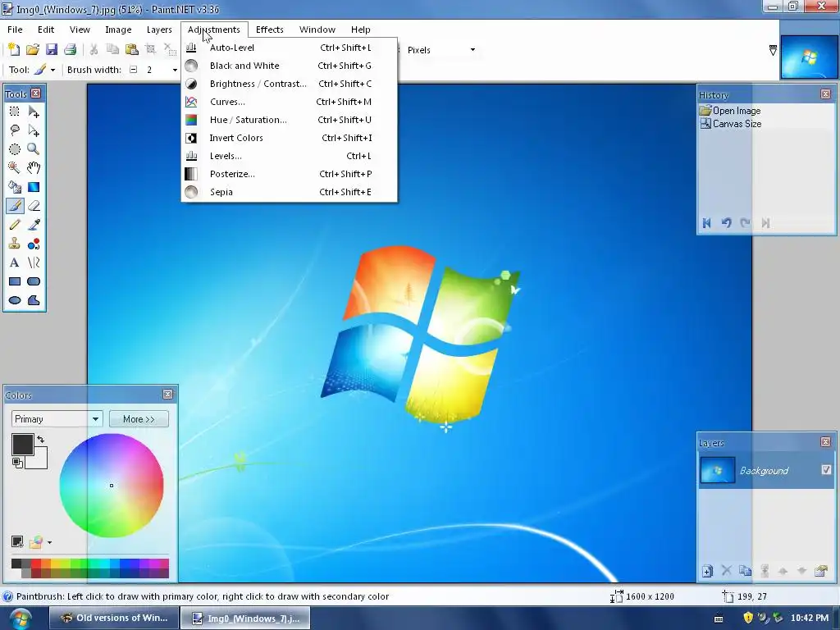Viewport: 840px width, 630px height.
Task: Open Hue / Saturation adjustment
Action: tap(290, 120)
